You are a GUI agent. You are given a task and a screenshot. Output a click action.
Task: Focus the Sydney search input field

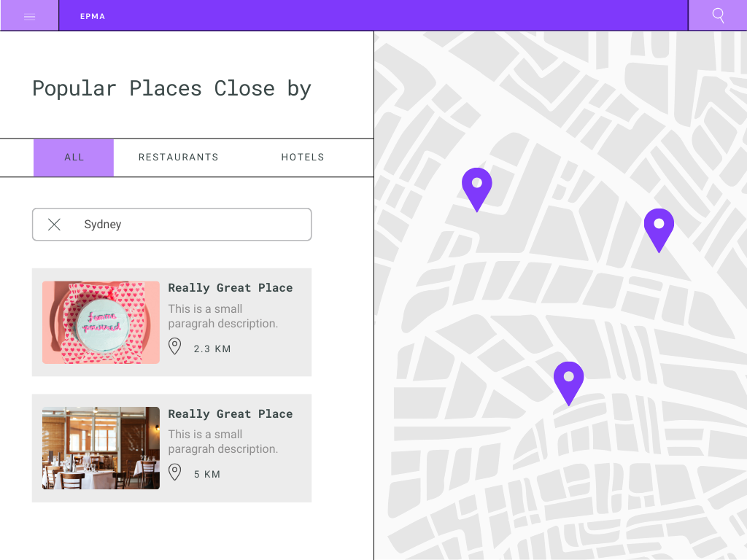click(172, 225)
